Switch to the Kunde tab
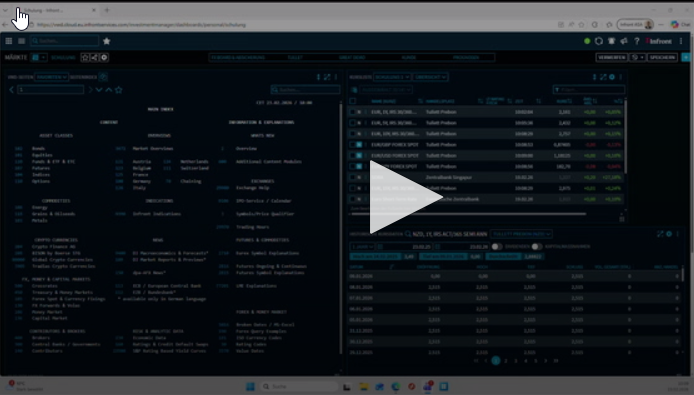Screen dimensions: 694x395 (409, 58)
